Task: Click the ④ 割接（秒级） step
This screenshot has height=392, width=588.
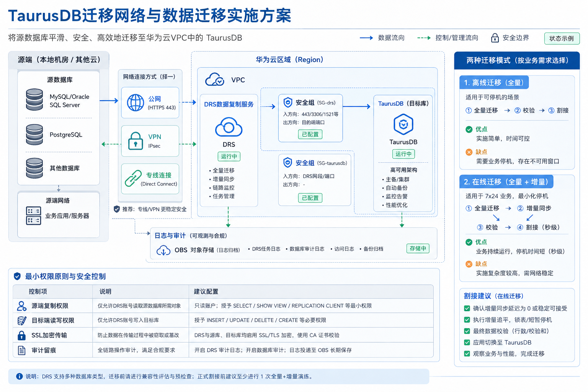Action: [539, 227]
